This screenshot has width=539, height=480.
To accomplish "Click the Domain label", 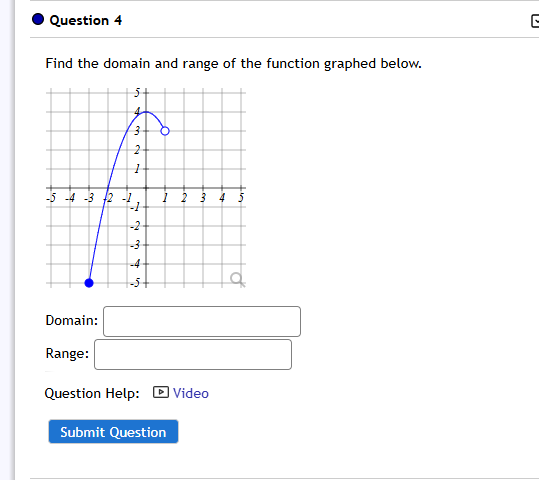I will coord(72,320).
